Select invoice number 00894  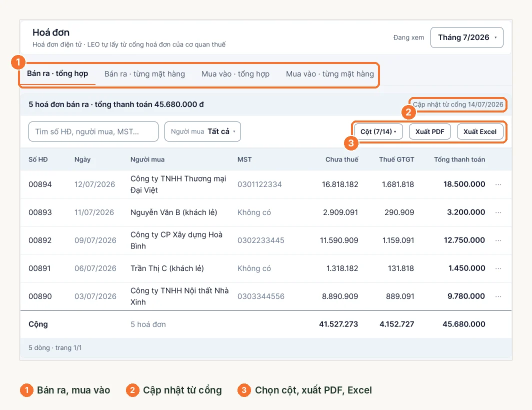pos(40,184)
